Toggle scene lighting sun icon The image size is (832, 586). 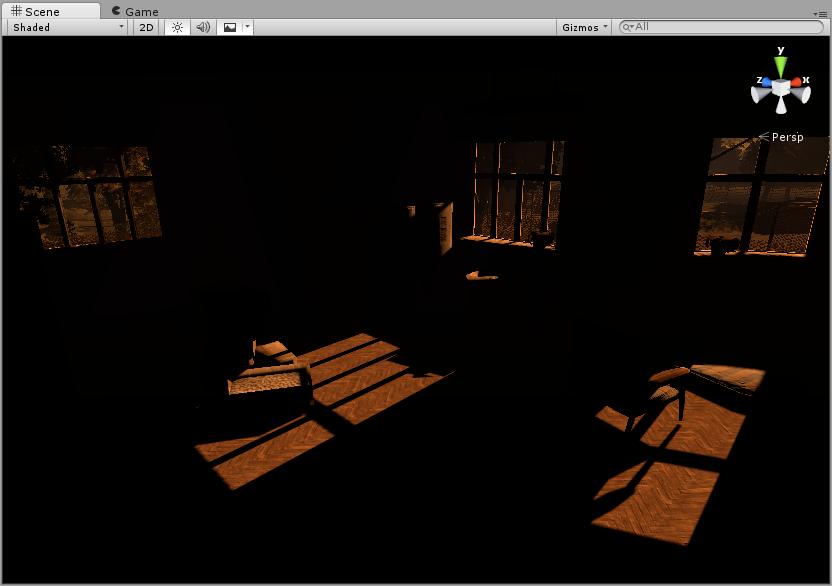pyautogui.click(x=177, y=27)
